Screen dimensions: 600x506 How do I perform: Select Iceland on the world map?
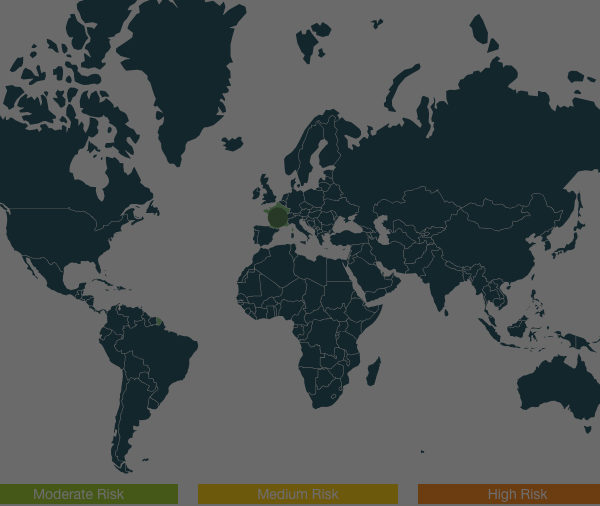[232, 144]
